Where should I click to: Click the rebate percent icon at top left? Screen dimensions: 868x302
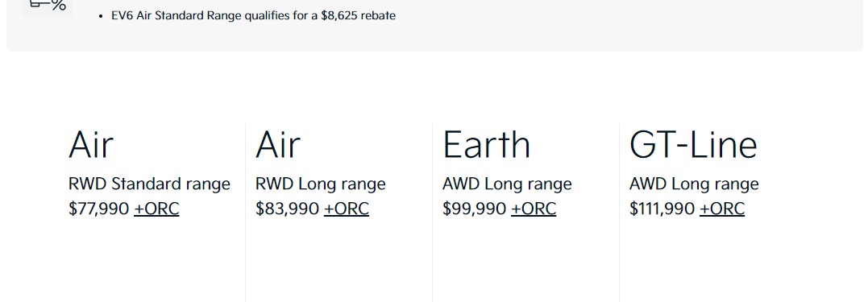click(x=48, y=6)
